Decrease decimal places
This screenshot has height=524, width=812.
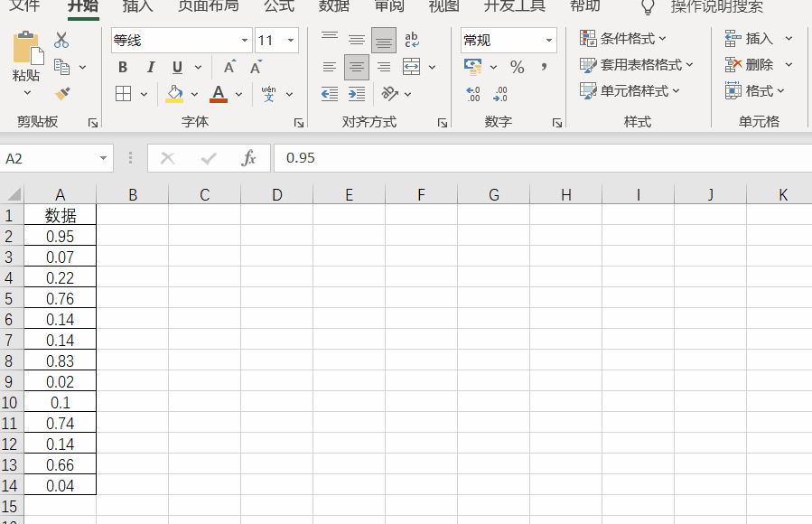pyautogui.click(x=500, y=94)
